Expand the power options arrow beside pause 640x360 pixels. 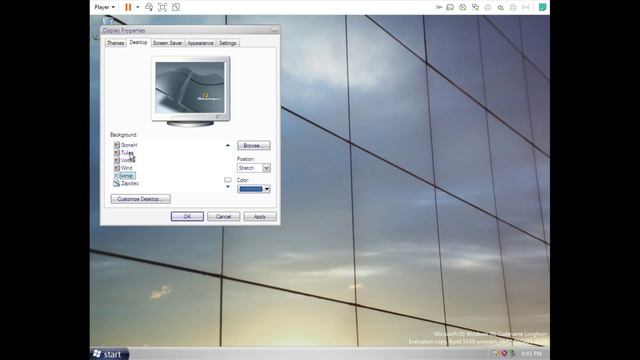pos(138,7)
